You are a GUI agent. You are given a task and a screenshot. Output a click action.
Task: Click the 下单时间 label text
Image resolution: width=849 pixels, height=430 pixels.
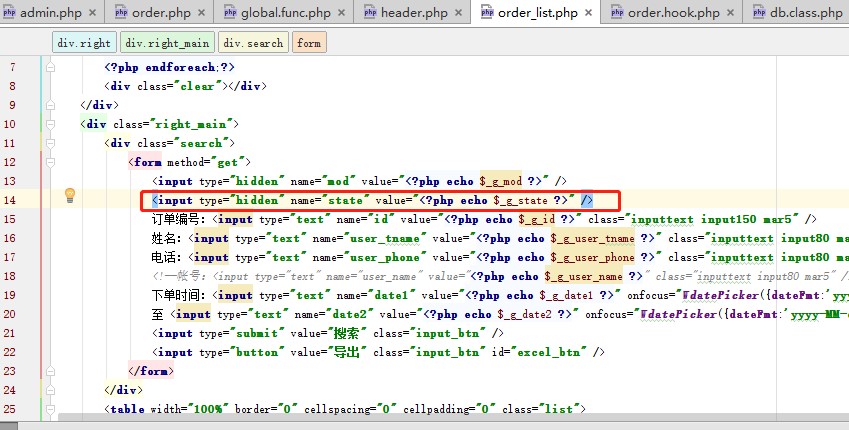point(175,295)
